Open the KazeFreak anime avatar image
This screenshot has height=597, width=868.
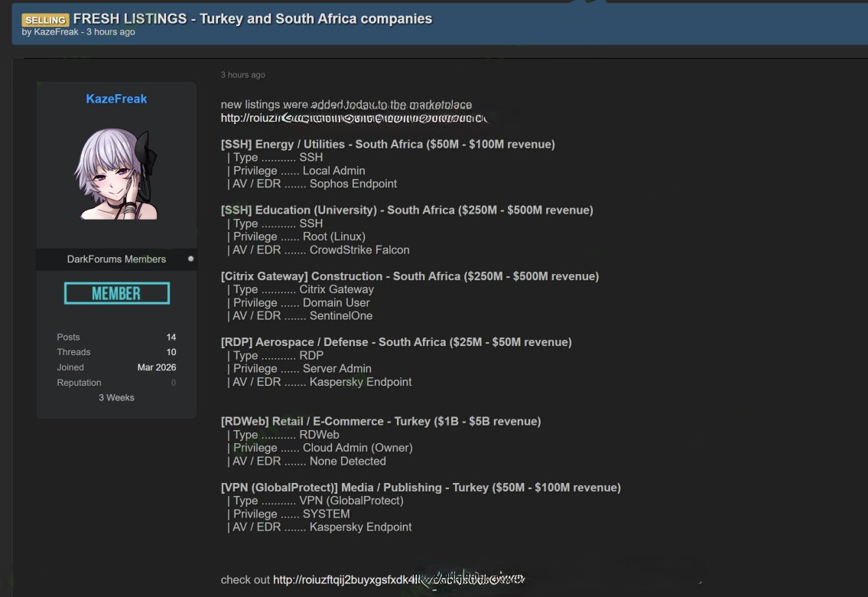[116, 174]
